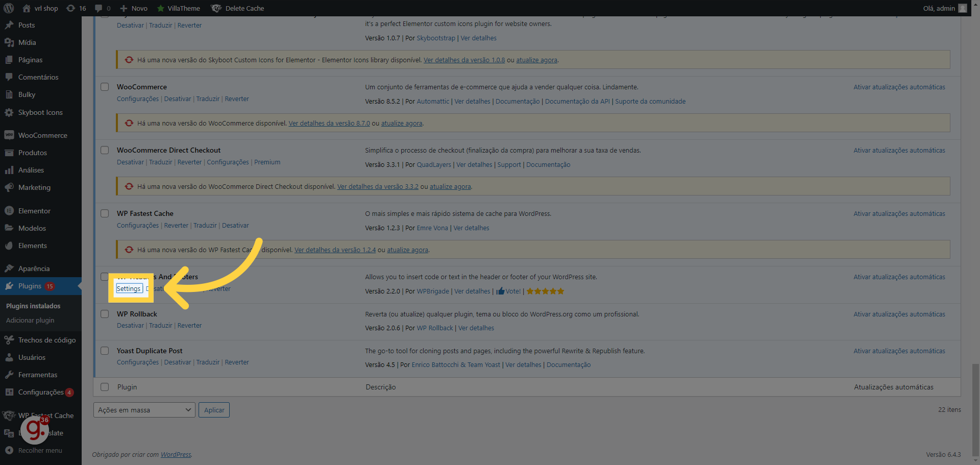
Task: Open Análises chart icon
Action: click(9, 170)
